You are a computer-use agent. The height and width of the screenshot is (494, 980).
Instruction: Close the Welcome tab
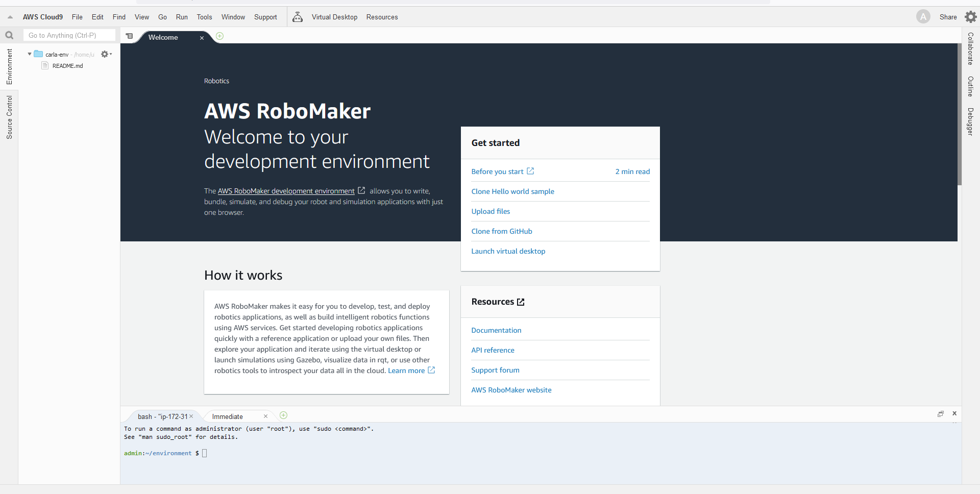click(x=202, y=38)
